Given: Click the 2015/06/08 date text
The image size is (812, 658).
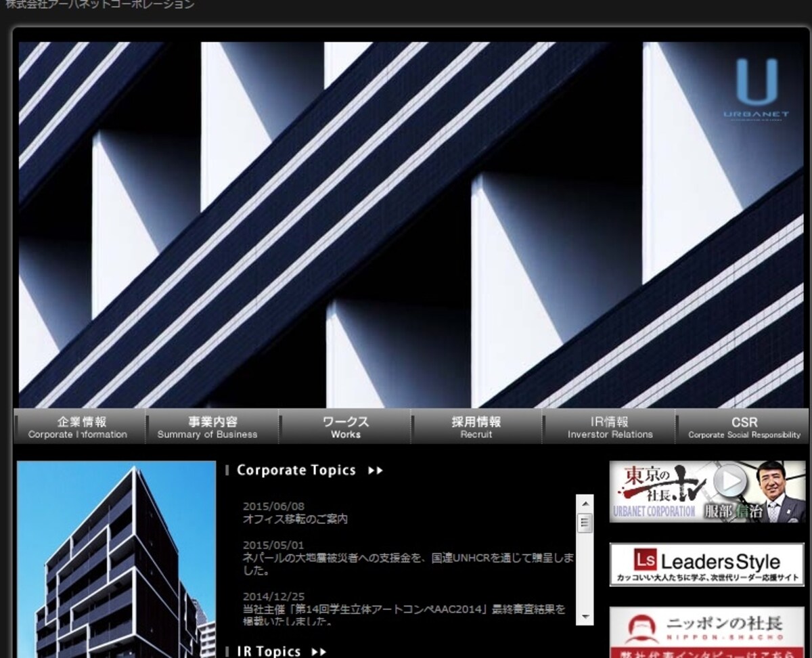Looking at the screenshot, I should click(274, 506).
